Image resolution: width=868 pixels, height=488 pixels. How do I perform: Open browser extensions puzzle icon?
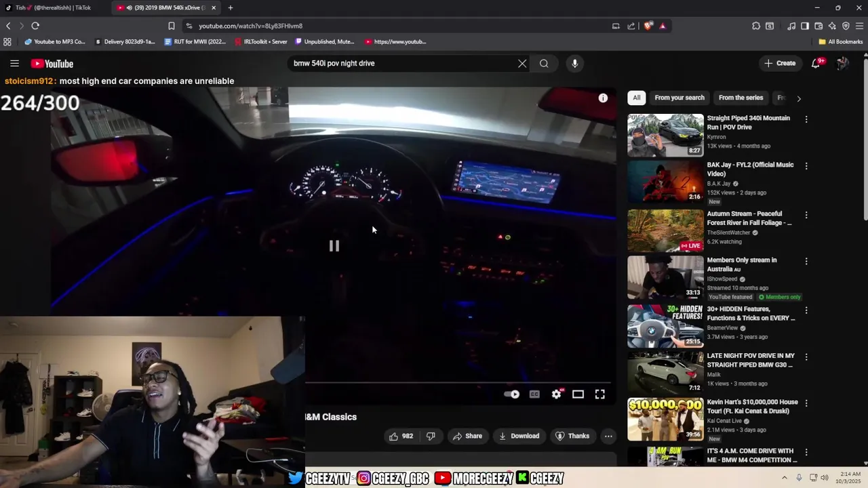tap(756, 26)
